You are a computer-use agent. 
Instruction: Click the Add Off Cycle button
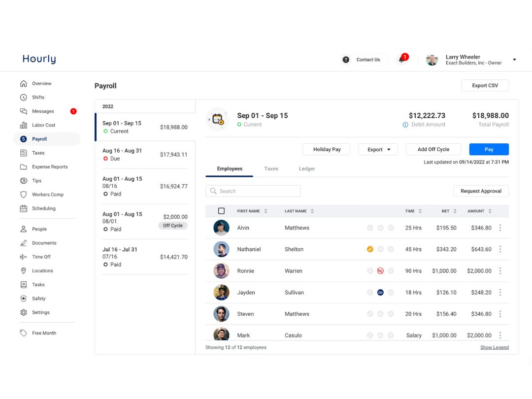(x=433, y=149)
